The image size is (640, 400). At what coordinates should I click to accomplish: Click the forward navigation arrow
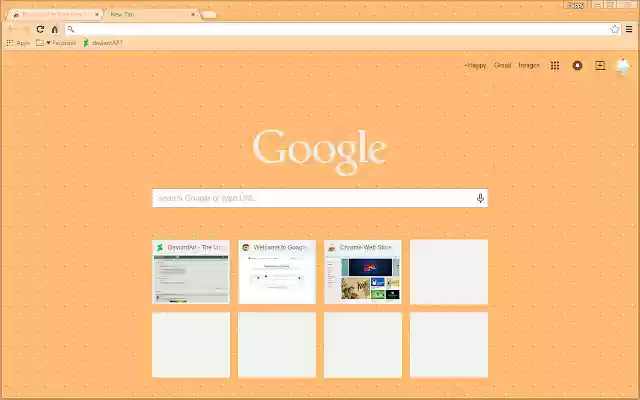coord(27,29)
